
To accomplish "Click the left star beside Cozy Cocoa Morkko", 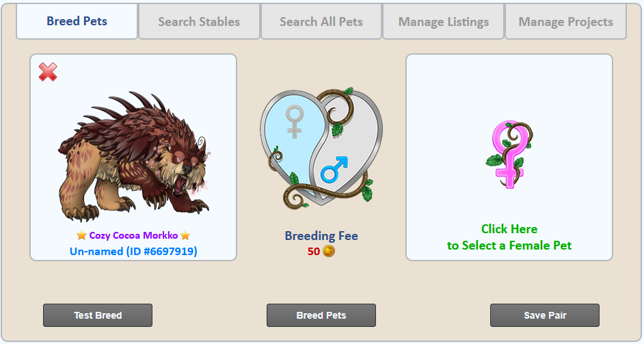I will 81,235.
